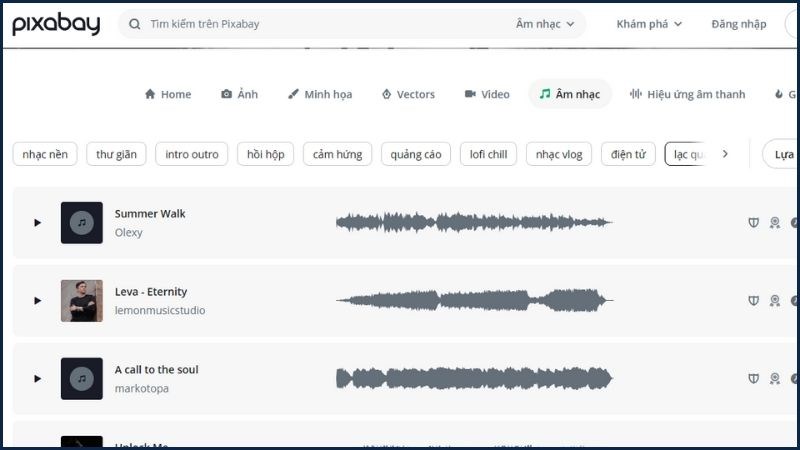Click the Pixabay logo
The width and height of the screenshot is (800, 450).
pyautogui.click(x=56, y=24)
